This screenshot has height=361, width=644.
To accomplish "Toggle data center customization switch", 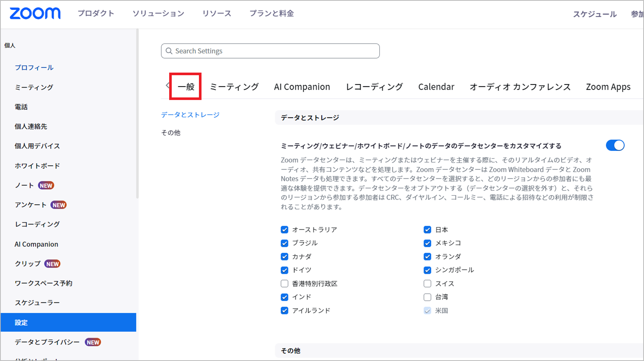I will pyautogui.click(x=615, y=145).
